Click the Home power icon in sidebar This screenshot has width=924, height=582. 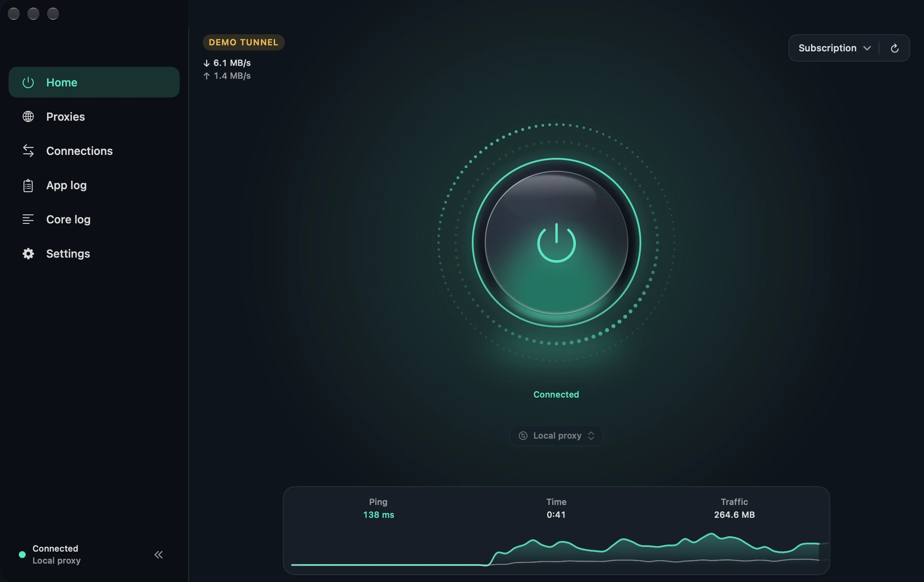pyautogui.click(x=28, y=82)
